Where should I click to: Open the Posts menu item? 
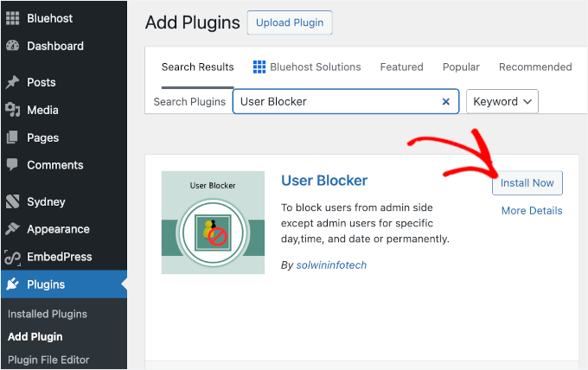tap(64, 82)
